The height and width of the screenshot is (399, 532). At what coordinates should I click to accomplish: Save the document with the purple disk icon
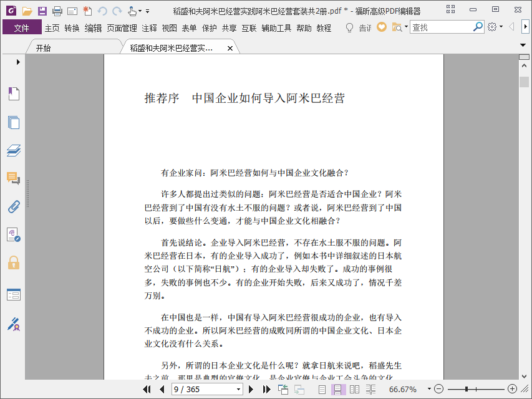click(x=42, y=11)
